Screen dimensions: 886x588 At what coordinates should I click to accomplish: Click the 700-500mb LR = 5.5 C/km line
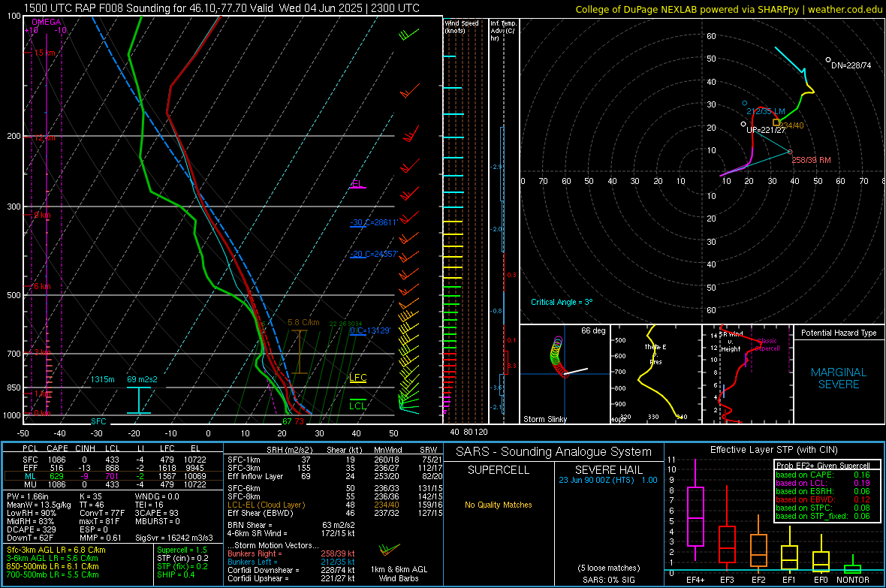click(53, 574)
